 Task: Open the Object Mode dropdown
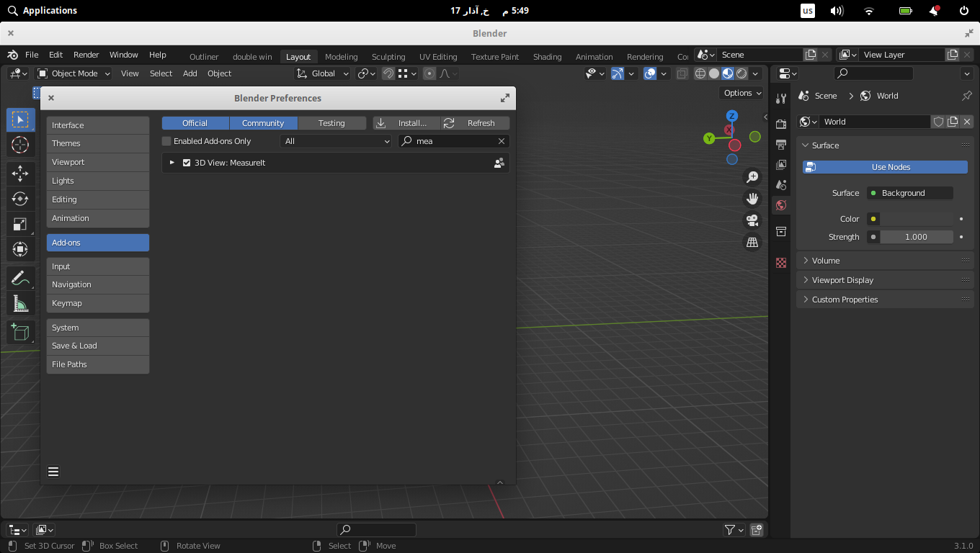(x=73, y=73)
